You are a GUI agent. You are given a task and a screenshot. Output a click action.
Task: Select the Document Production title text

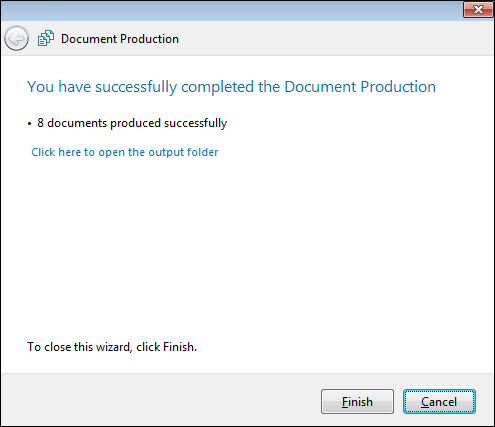coord(120,39)
